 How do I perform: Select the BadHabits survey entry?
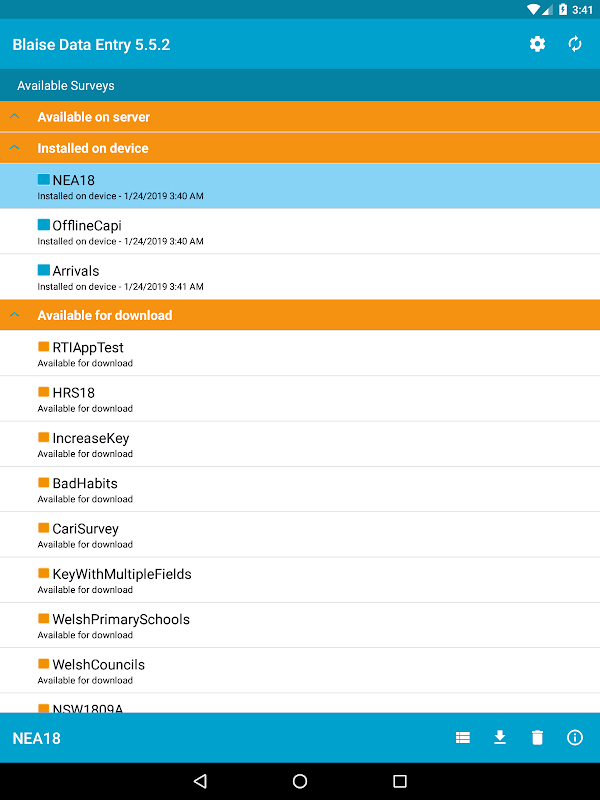[x=300, y=489]
